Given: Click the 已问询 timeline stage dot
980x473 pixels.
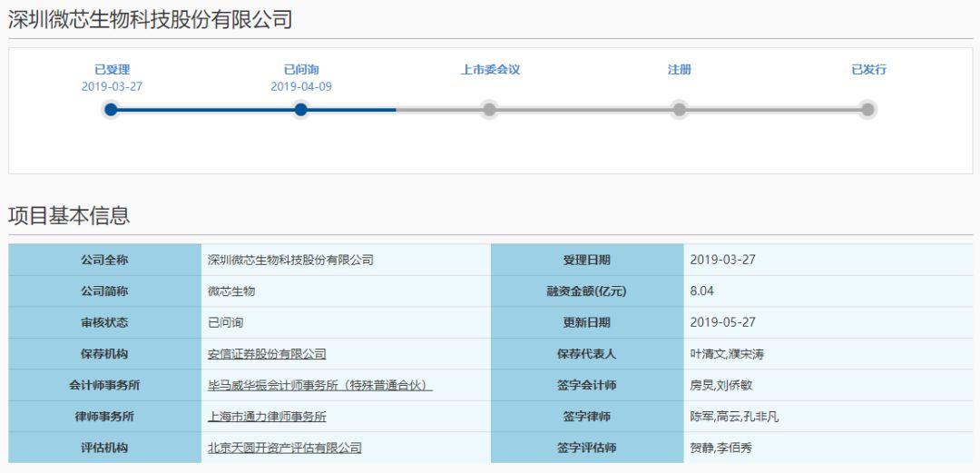Looking at the screenshot, I should pos(300,110).
